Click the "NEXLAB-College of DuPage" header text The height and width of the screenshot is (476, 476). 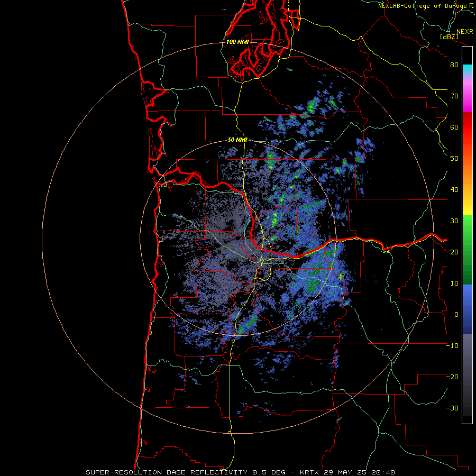pos(423,6)
